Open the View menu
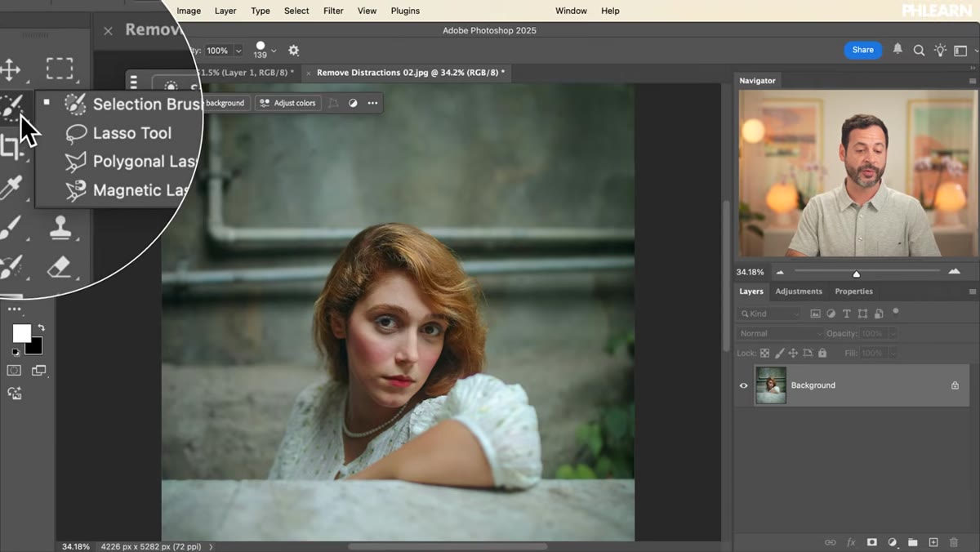Screen dimensions: 980x552 (367, 11)
